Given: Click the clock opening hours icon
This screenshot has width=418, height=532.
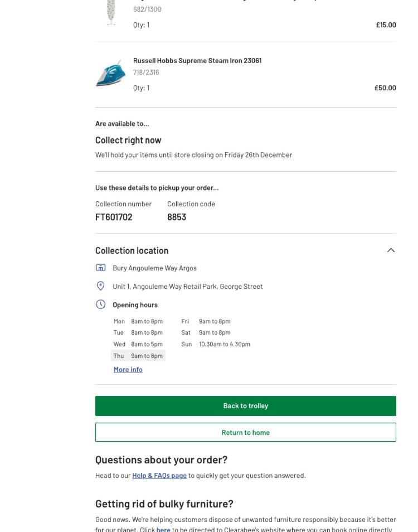Looking at the screenshot, I should click(x=100, y=304).
